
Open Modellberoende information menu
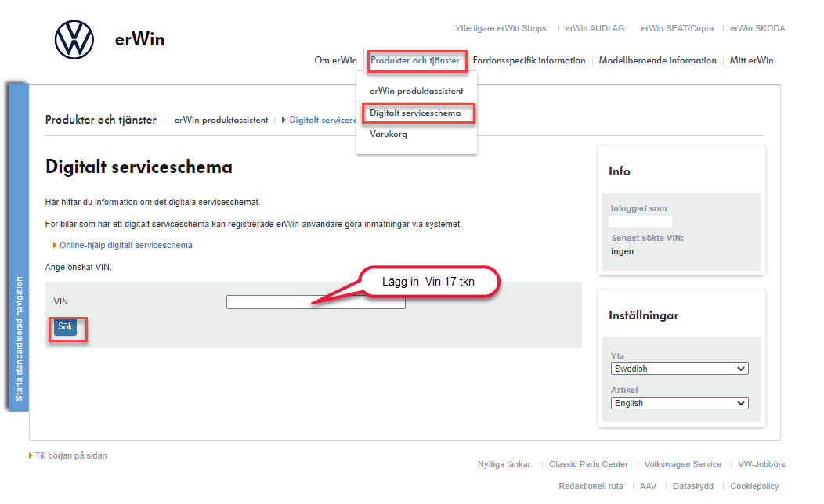point(657,60)
